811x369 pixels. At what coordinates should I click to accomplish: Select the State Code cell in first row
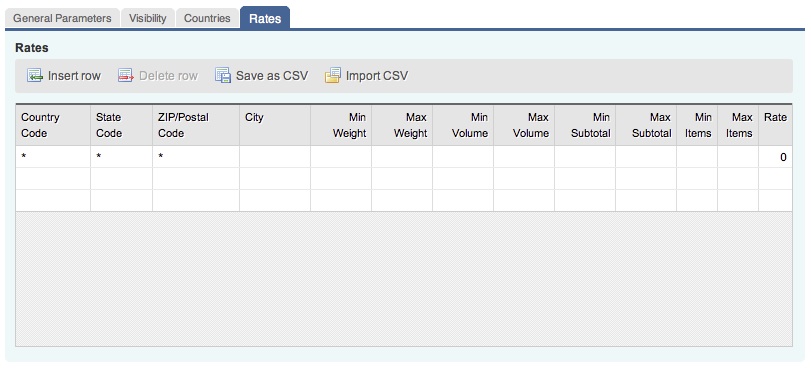[x=122, y=156]
